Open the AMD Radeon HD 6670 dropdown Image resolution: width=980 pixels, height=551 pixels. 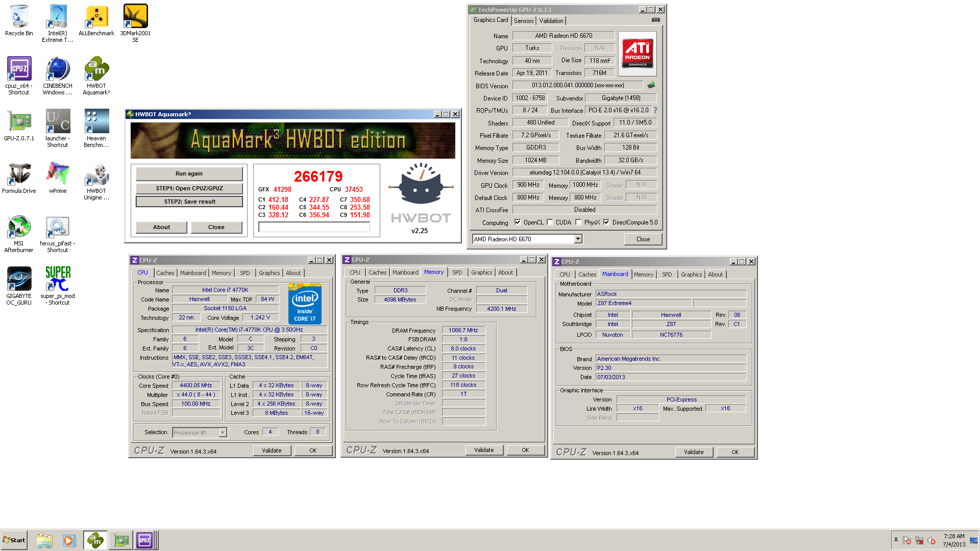pos(578,239)
